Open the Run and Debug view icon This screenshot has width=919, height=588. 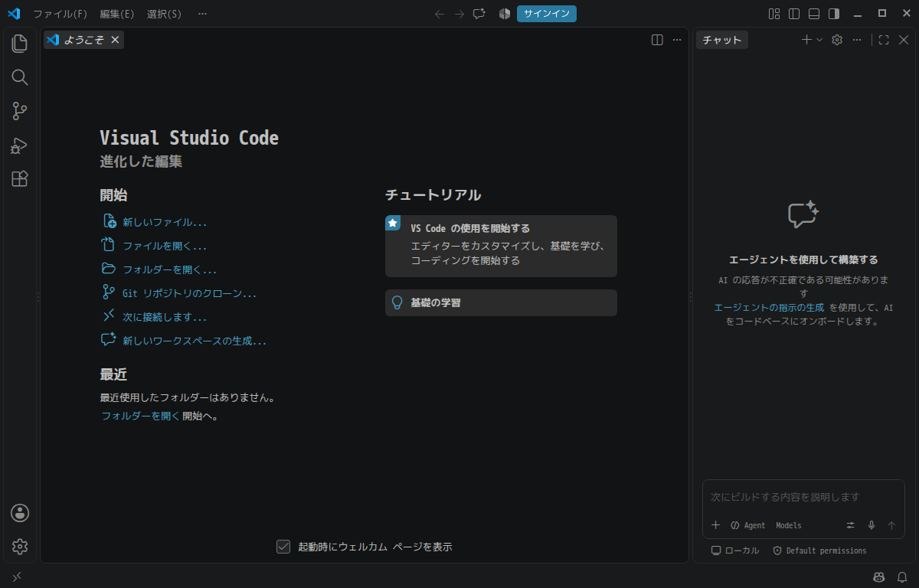20,145
